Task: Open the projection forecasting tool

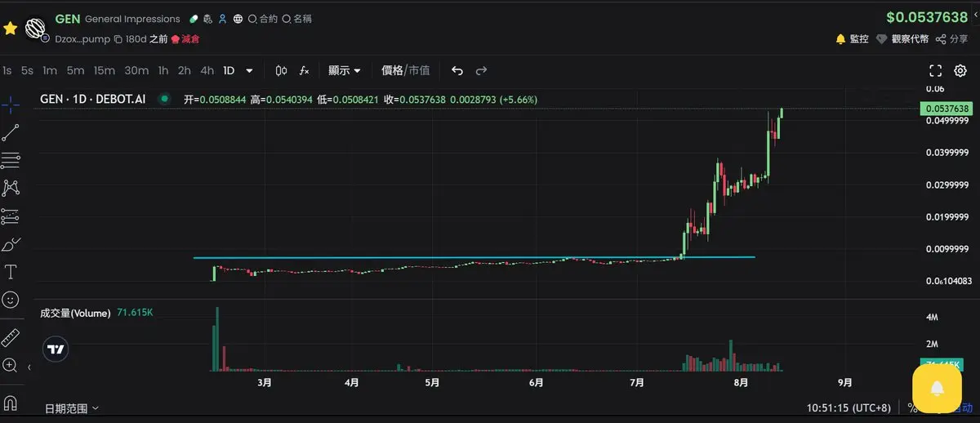Action: click(11, 216)
